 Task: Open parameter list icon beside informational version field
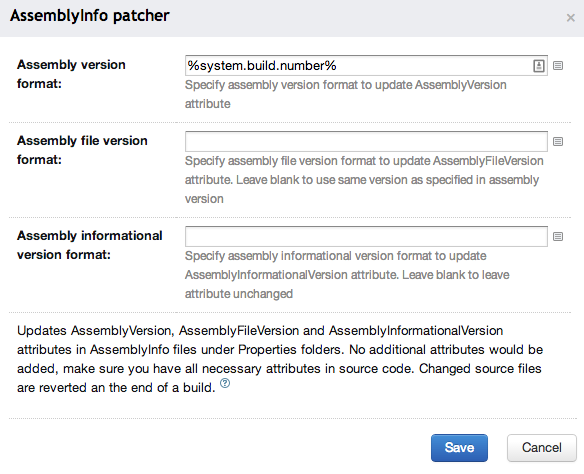(558, 236)
